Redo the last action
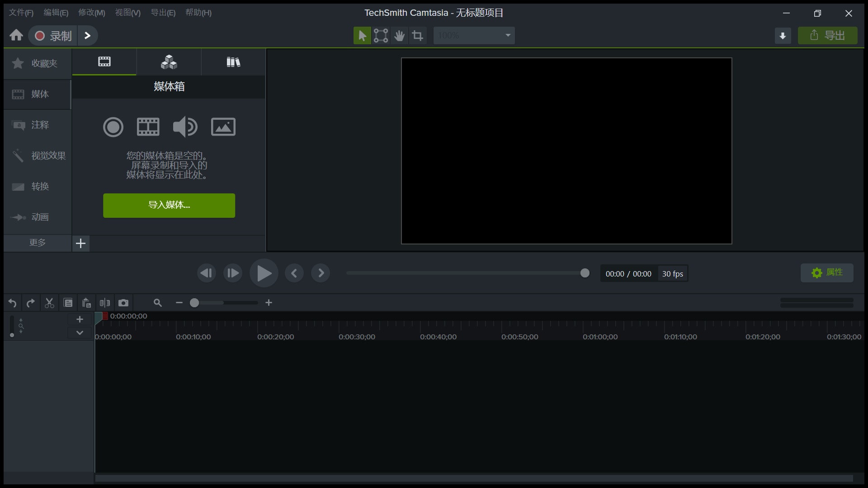The image size is (868, 488). point(31,303)
